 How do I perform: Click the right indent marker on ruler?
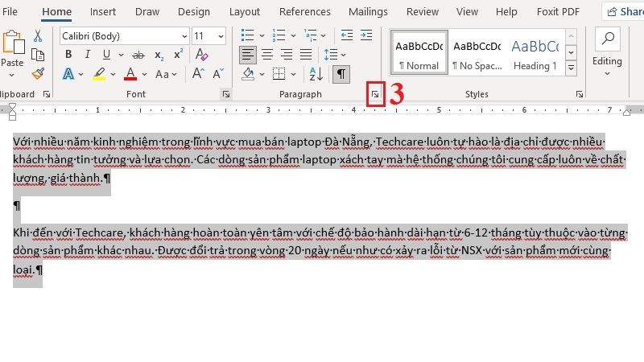click(x=626, y=111)
